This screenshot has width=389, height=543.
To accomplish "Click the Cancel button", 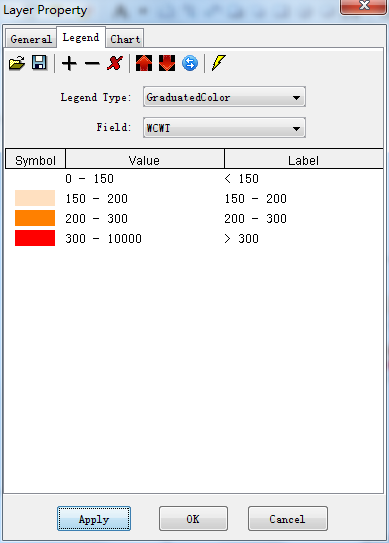I will [288, 519].
